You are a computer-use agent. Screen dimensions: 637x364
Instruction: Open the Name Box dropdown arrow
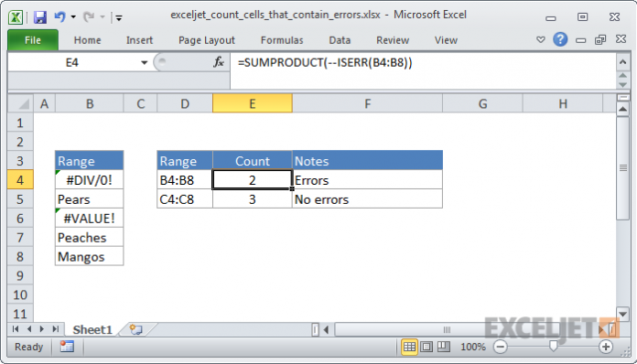144,62
